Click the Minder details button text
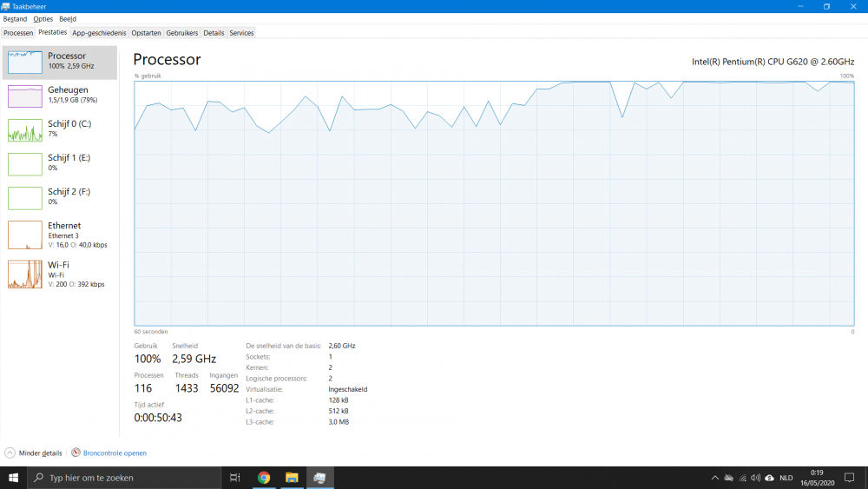The height and width of the screenshot is (489, 868). (x=41, y=453)
